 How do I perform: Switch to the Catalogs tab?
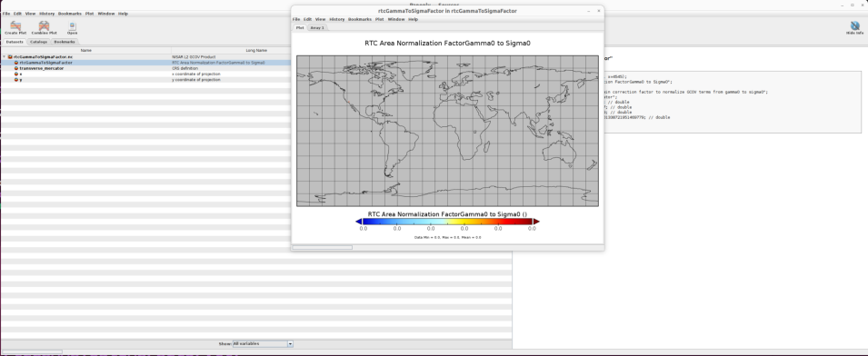pyautogui.click(x=38, y=42)
